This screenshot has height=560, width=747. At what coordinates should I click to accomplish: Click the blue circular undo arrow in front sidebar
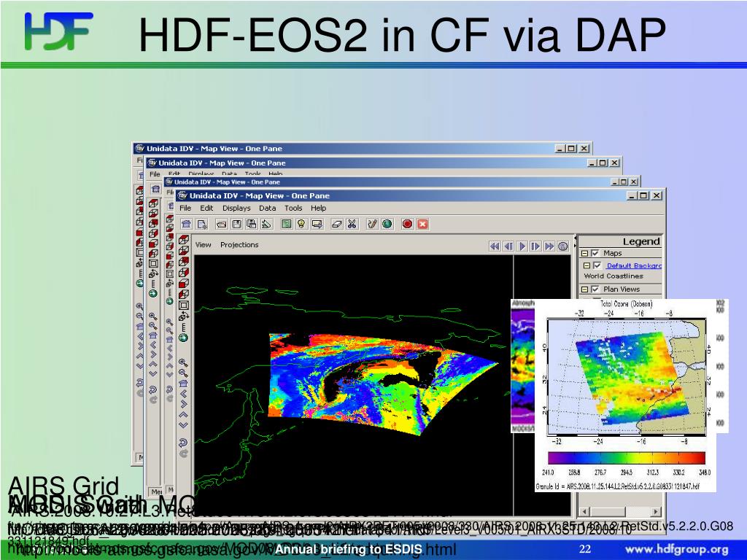coord(183,443)
